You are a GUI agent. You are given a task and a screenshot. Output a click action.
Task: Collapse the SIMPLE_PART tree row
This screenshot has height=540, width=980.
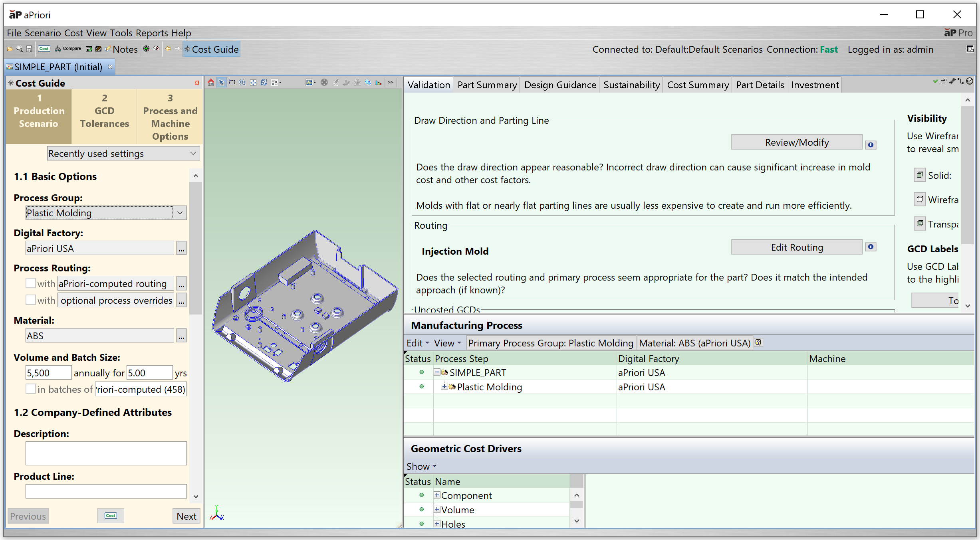[x=437, y=372]
